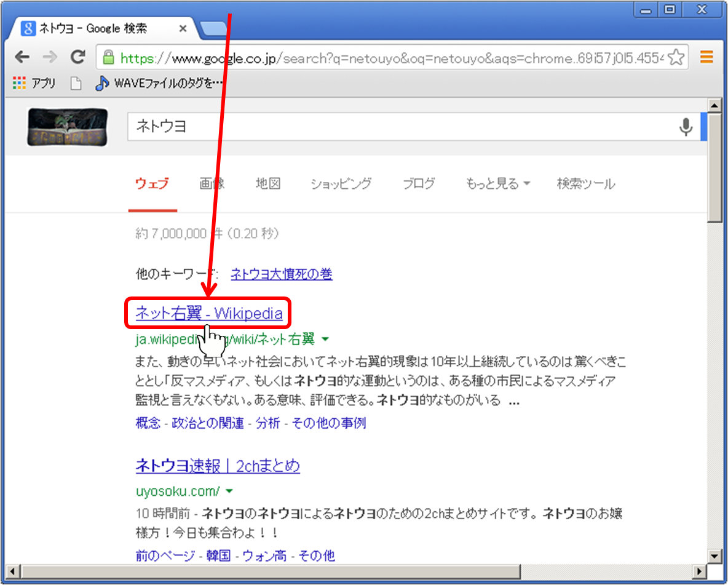The image size is (728, 585).
Task: Bookmark this page with star icon
Action: click(x=676, y=58)
